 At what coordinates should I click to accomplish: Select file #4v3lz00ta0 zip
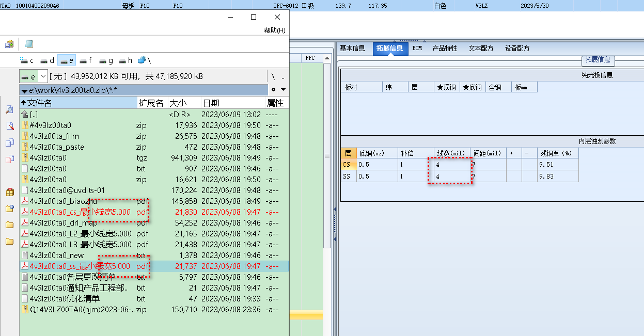click(154, 125)
